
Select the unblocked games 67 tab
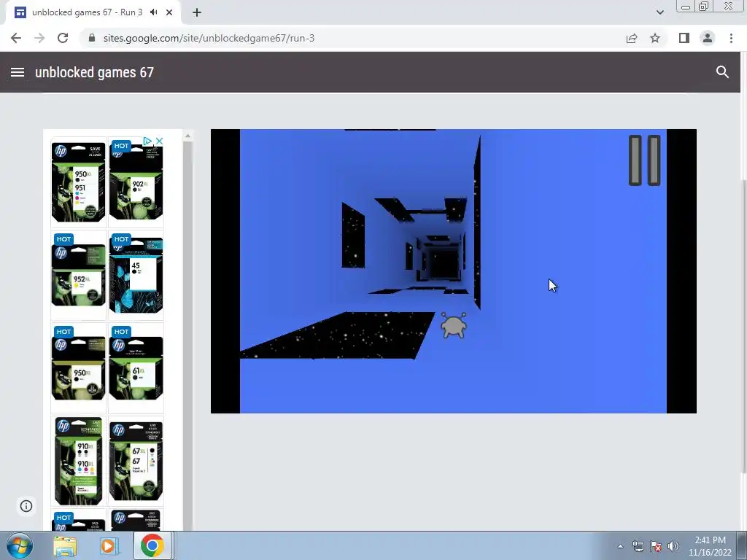click(93, 12)
